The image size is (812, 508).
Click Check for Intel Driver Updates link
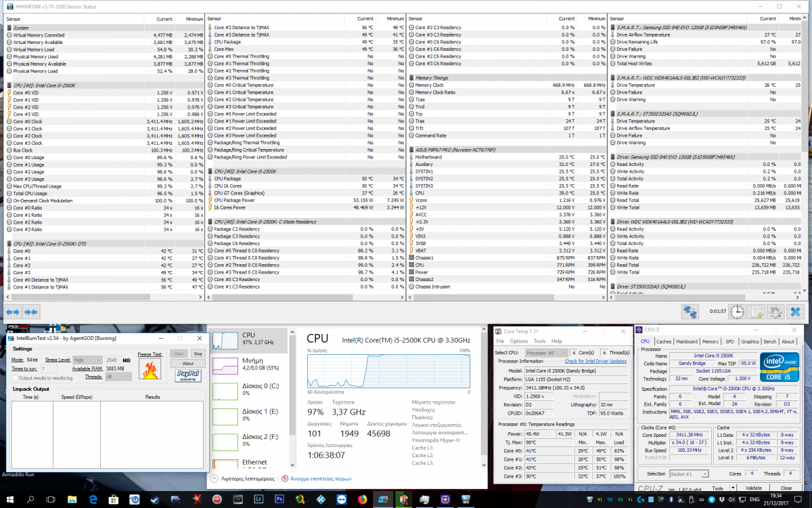pos(595,361)
